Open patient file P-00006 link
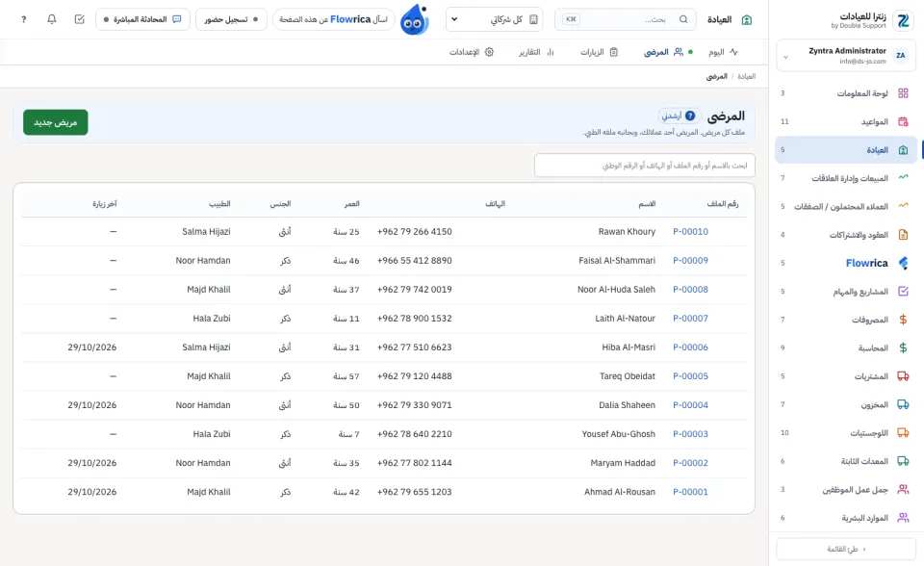924x566 pixels. click(x=690, y=347)
